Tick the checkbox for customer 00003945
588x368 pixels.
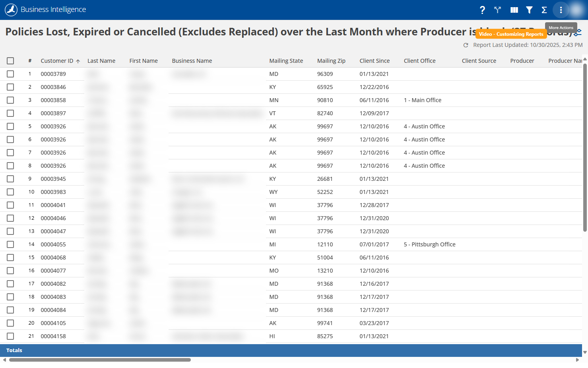click(x=10, y=179)
